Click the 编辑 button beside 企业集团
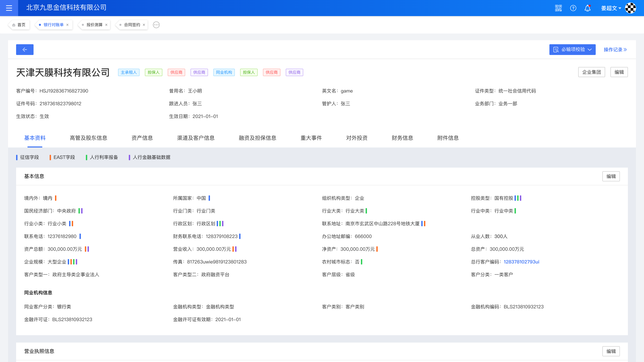 point(619,72)
